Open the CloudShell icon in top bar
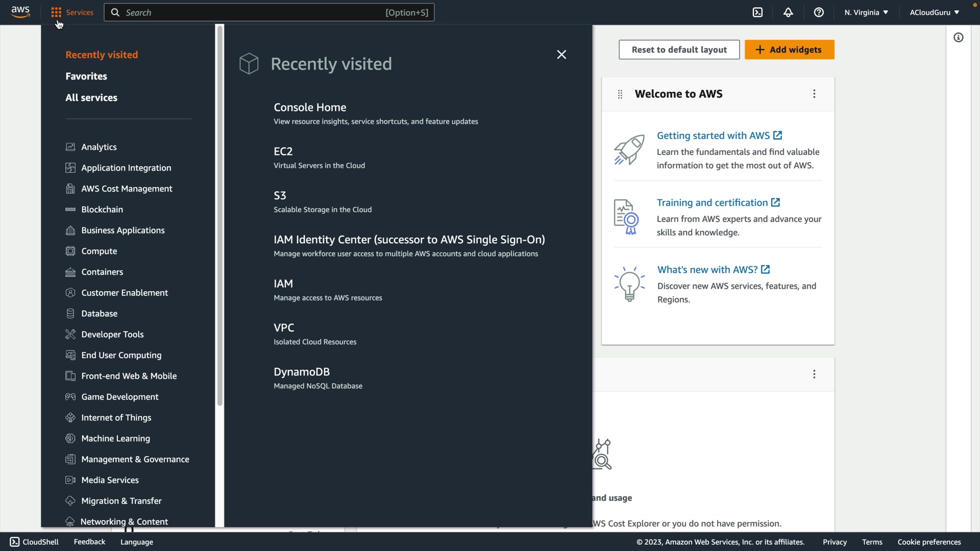The width and height of the screenshot is (980, 551). coord(757,12)
